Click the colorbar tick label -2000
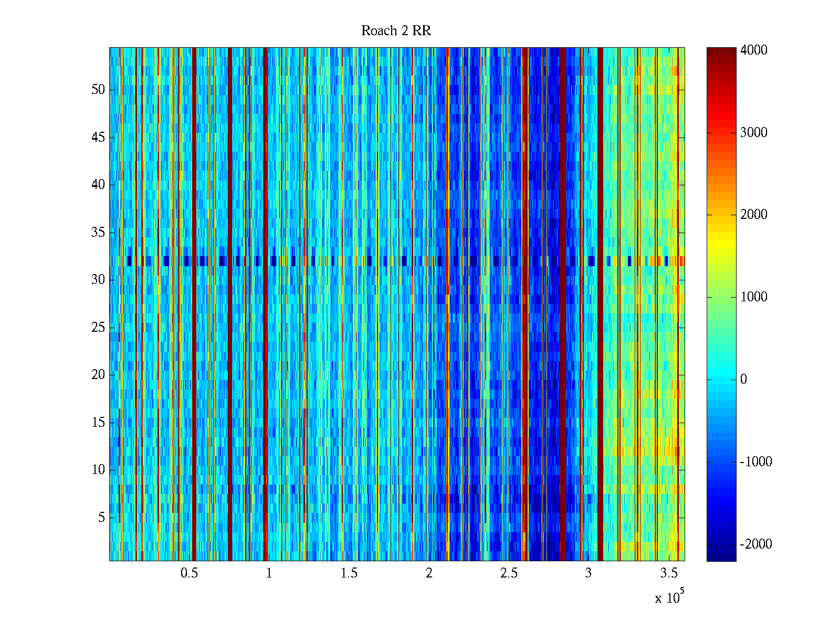Image resolution: width=840 pixels, height=630 pixels. coord(755,544)
